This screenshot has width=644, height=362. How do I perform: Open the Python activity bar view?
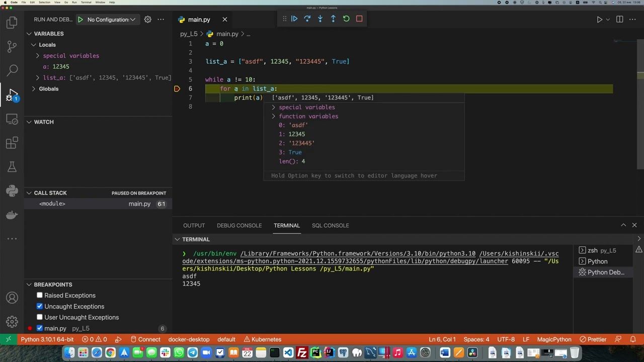pyautogui.click(x=12, y=191)
